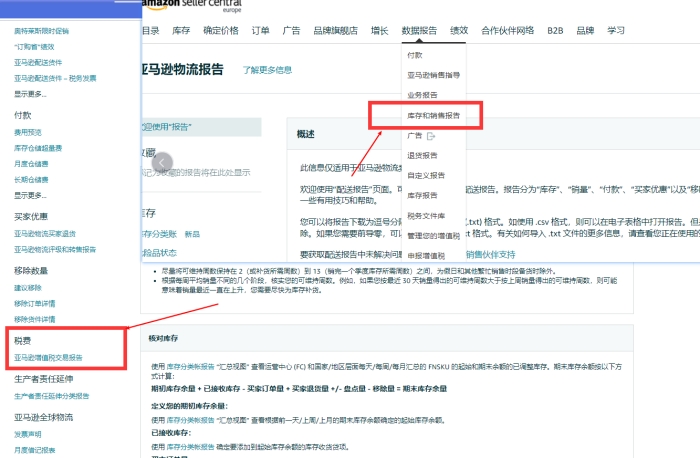Select 自定义报告 in the dropdown
Viewport: 700px width, 458px height.
pos(426,175)
